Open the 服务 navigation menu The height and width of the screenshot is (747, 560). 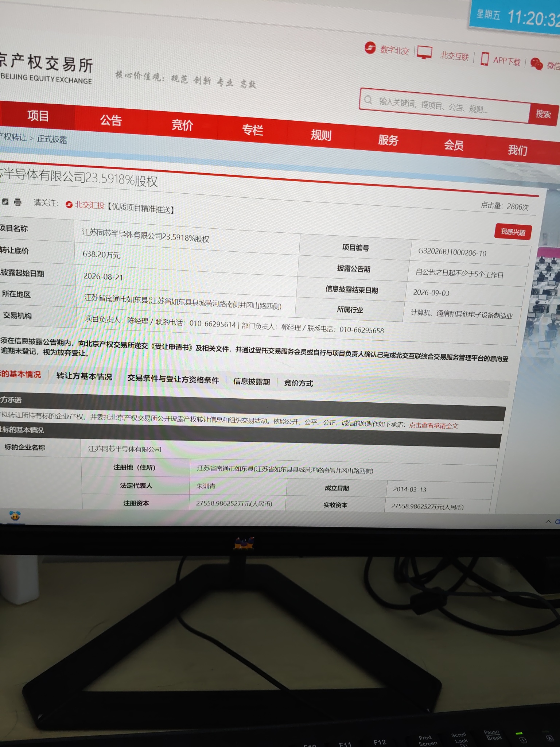[x=388, y=140]
